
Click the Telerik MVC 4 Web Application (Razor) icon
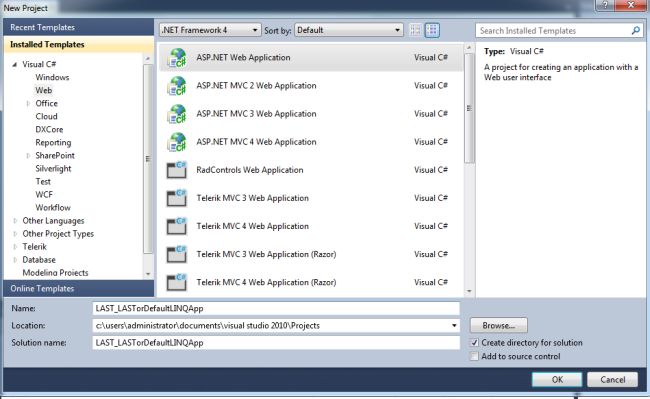coord(177,283)
